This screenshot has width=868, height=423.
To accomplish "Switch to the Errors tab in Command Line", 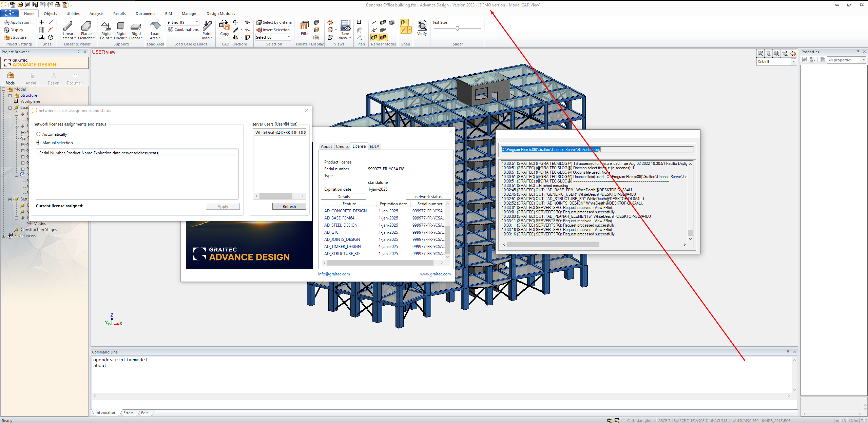I will coord(128,413).
